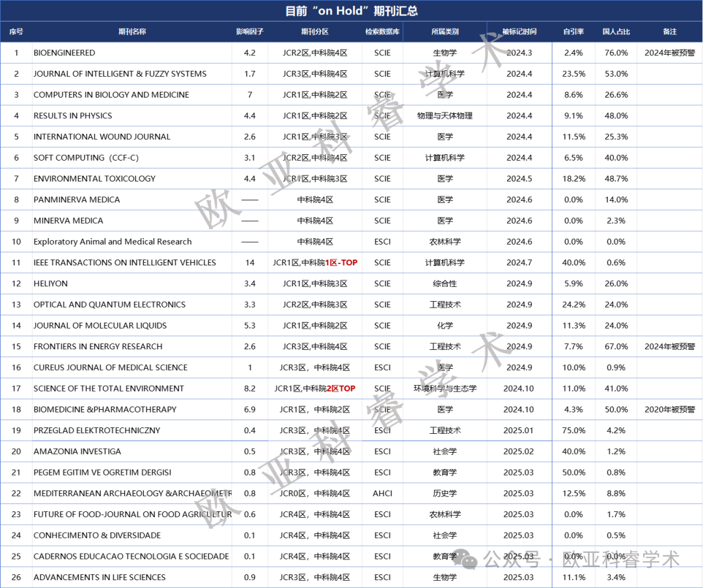Click impact factor 14 cell
The image size is (703, 588).
point(250,263)
